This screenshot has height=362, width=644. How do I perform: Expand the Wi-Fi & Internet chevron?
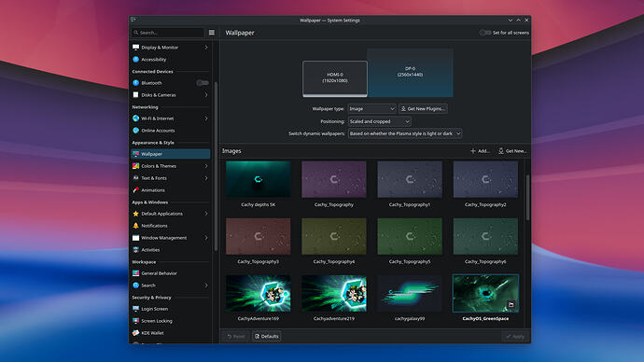click(x=206, y=118)
